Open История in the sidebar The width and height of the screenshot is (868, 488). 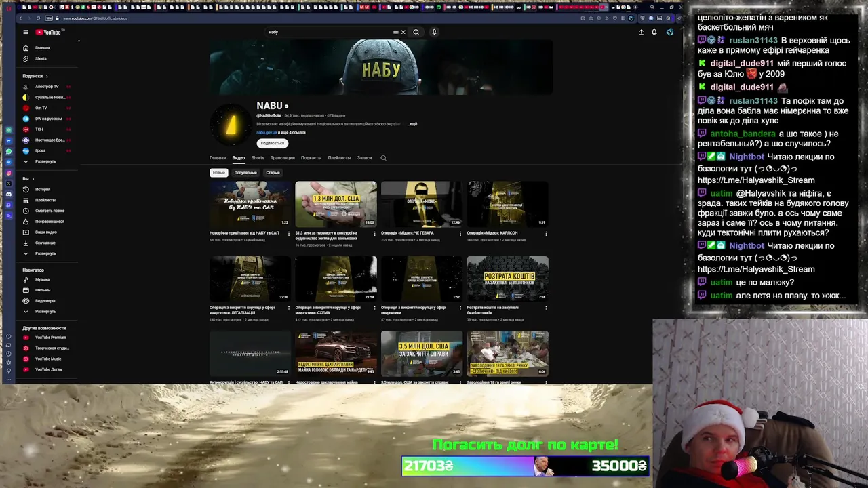pyautogui.click(x=42, y=190)
